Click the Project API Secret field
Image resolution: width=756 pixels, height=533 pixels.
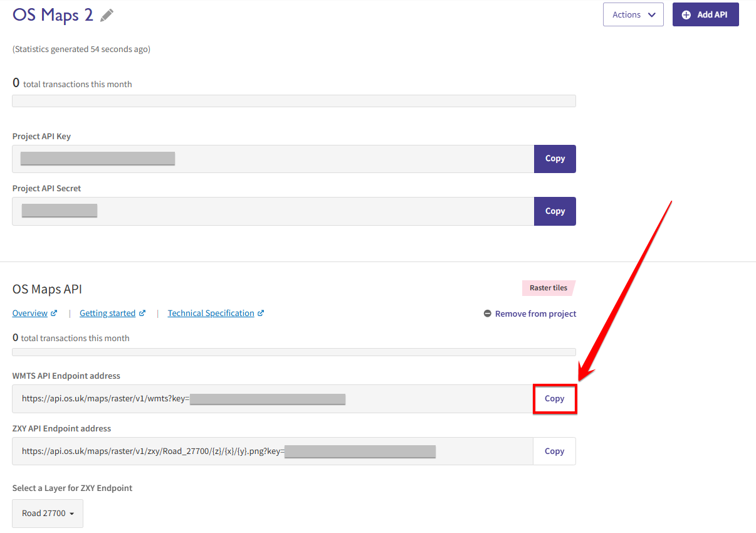(273, 211)
